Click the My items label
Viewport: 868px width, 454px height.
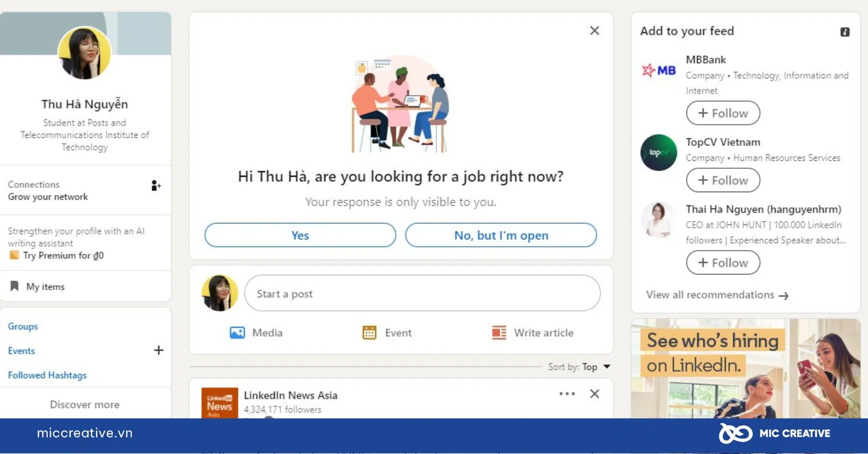(45, 287)
